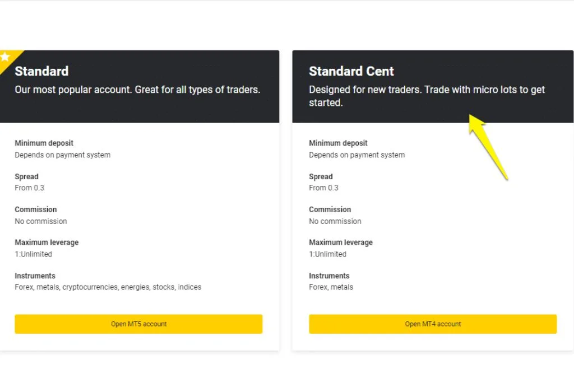The image size is (574, 392).
Task: Select the Spread value From 0.3 on Standard
Action: point(29,188)
